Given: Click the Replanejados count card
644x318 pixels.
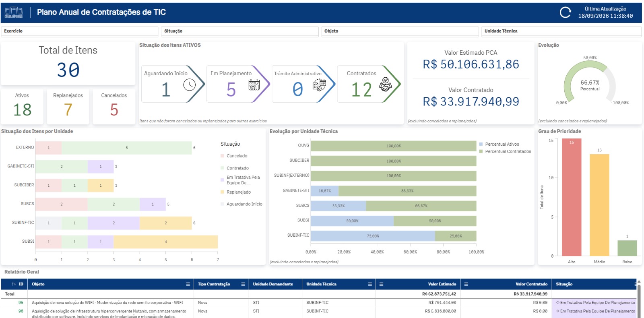Looking at the screenshot, I should [x=68, y=106].
